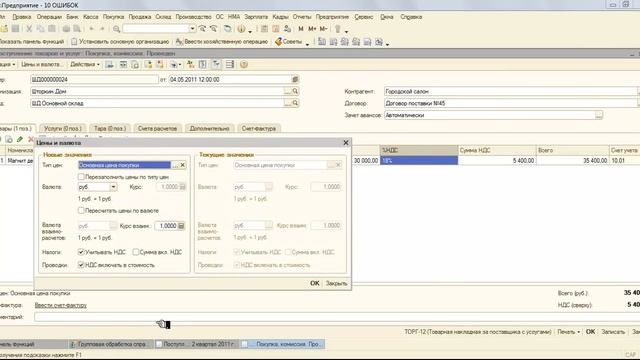Click the ellipsis select button of Тип цен field
This screenshot has width=640, height=360.
coord(175,165)
